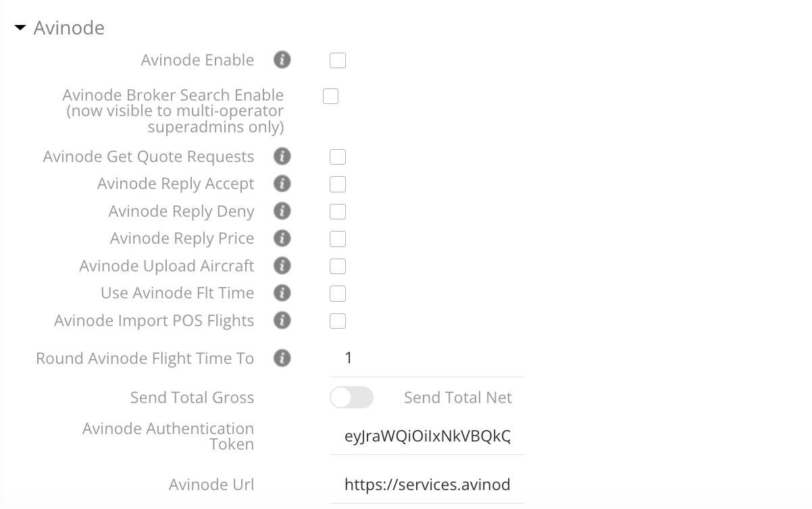The image size is (812, 509).
Task: Click the info icon next to Avinode Enable
Action: (x=282, y=60)
